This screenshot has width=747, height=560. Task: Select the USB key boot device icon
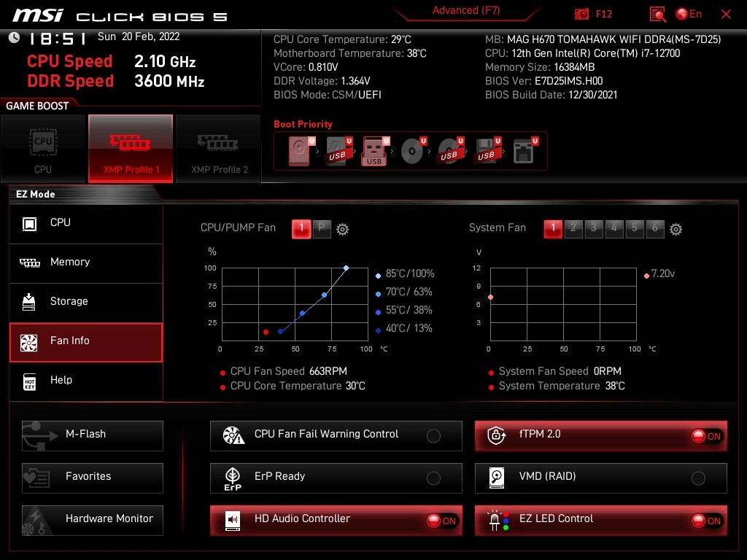point(376,151)
